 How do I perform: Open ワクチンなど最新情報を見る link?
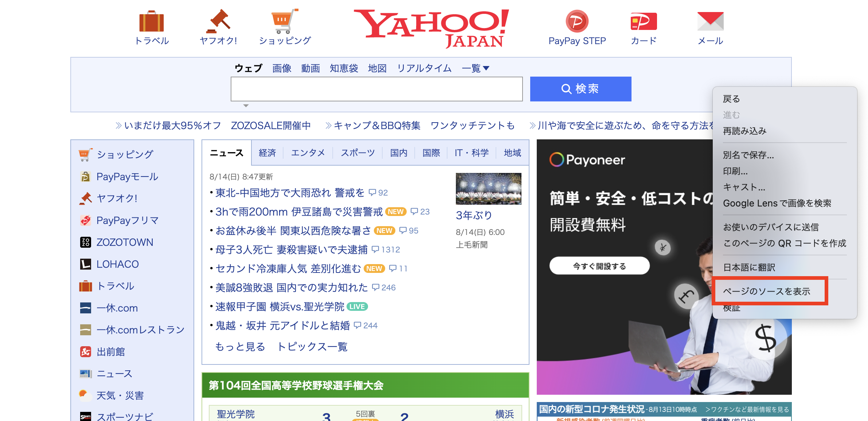[747, 409]
